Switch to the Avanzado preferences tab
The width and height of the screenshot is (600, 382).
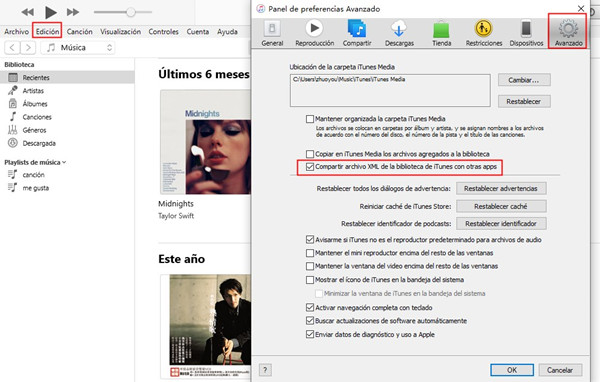(568, 33)
